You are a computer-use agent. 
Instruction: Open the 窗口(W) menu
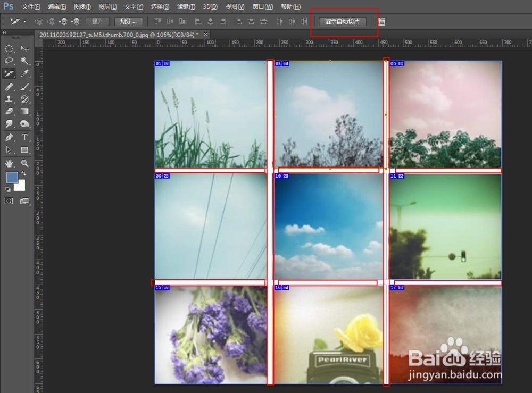(x=263, y=6)
